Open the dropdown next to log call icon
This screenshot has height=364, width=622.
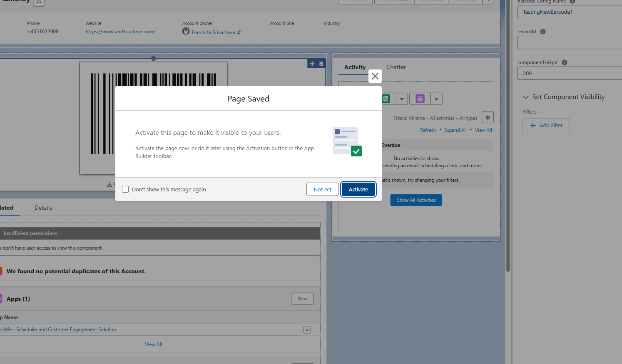[x=401, y=99]
